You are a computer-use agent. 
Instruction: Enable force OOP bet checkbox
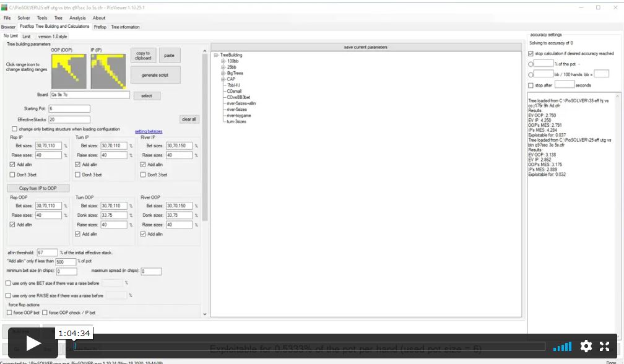pyautogui.click(x=9, y=313)
